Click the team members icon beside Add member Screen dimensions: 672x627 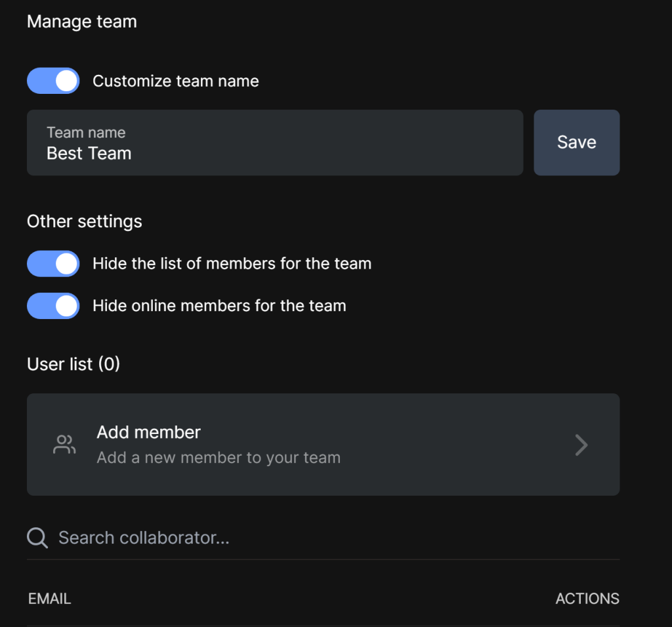[64, 444]
